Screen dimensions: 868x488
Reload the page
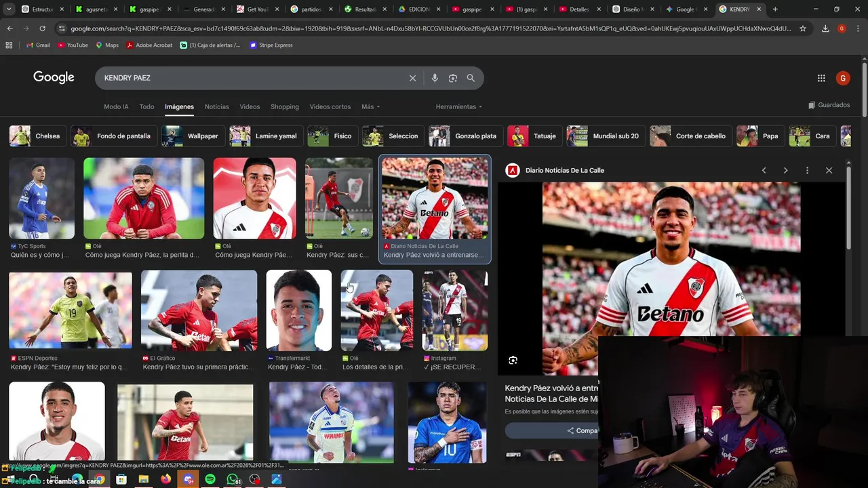pos(42,28)
